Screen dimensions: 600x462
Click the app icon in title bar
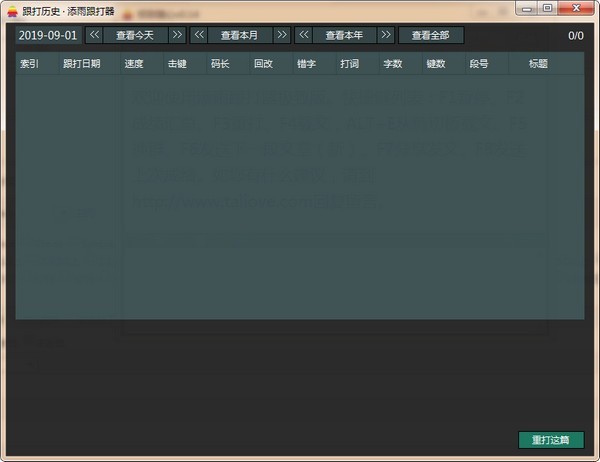pos(11,8)
